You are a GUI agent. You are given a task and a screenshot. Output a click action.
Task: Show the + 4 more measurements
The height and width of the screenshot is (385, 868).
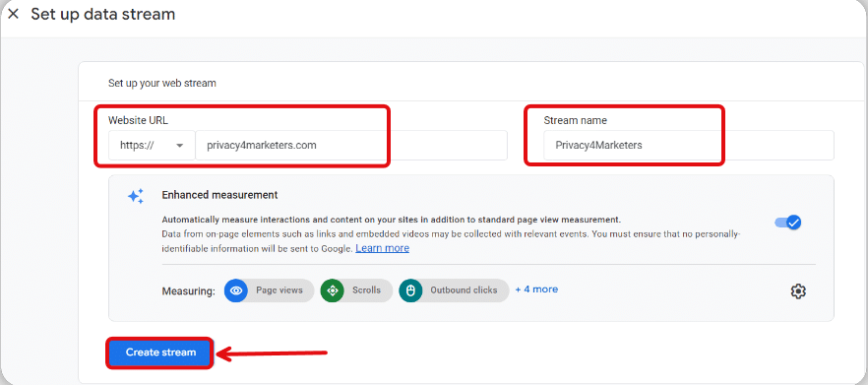536,289
